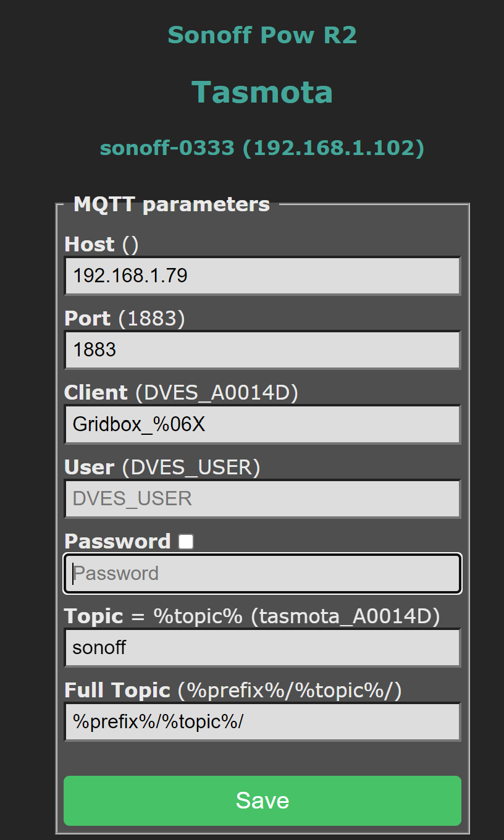
Task: Save the MQTT parameters
Action: [262, 800]
